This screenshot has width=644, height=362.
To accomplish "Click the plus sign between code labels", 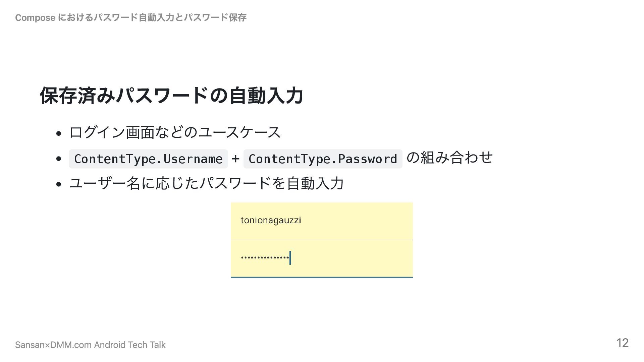I will [235, 159].
